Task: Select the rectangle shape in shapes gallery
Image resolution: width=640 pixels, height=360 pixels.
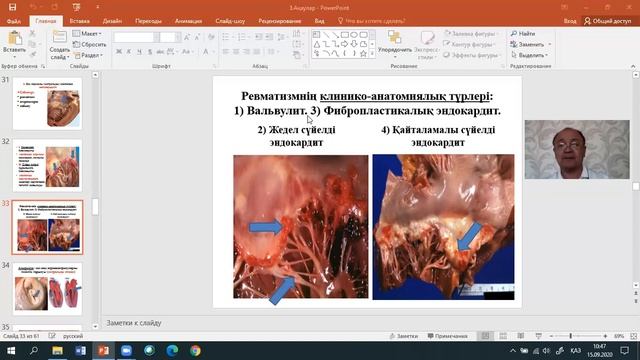Action: [x=344, y=35]
